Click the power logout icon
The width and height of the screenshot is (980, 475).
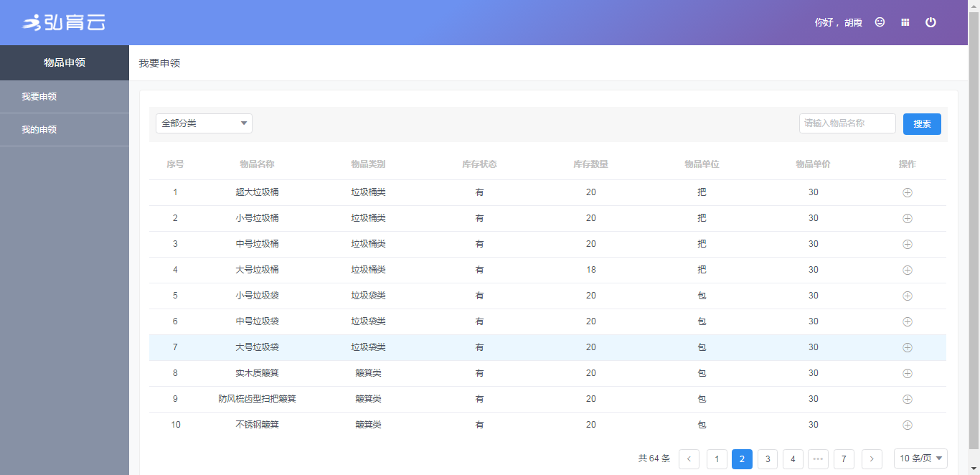(x=930, y=22)
